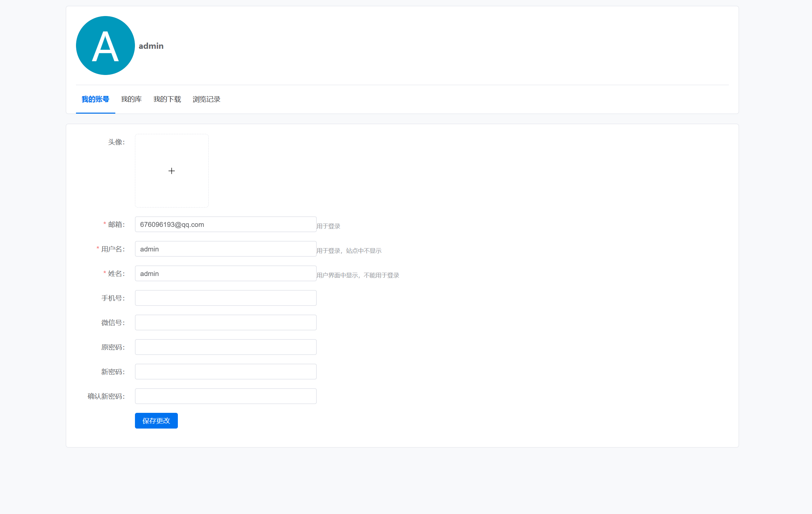The width and height of the screenshot is (812, 514).
Task: Focus the 新密码 input field
Action: coord(226,372)
